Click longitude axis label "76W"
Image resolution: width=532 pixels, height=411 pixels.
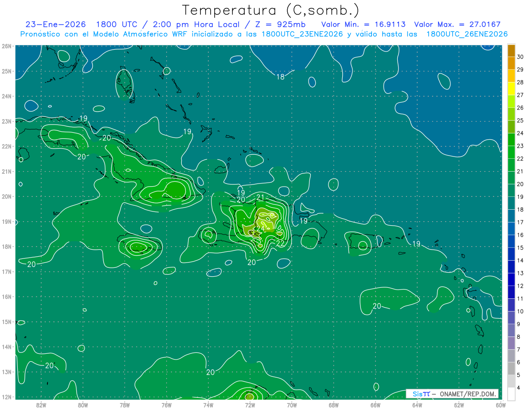[167, 405]
